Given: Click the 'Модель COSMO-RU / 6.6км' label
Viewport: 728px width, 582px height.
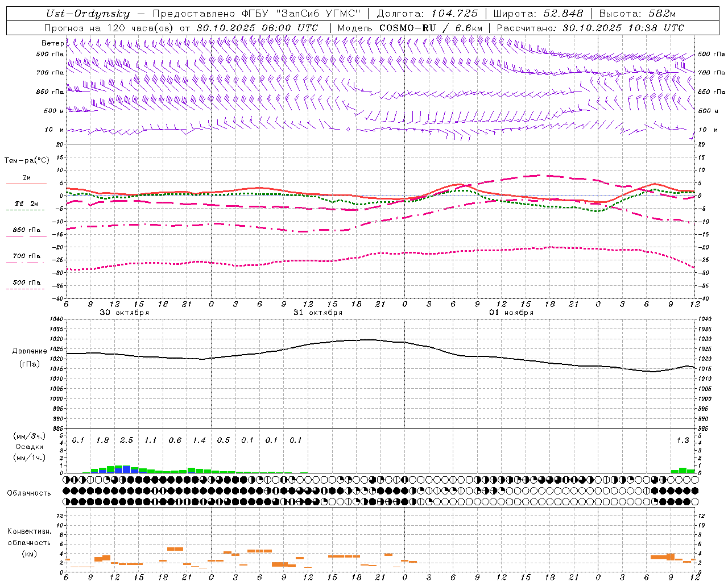Looking at the screenshot, I should tap(410, 28).
